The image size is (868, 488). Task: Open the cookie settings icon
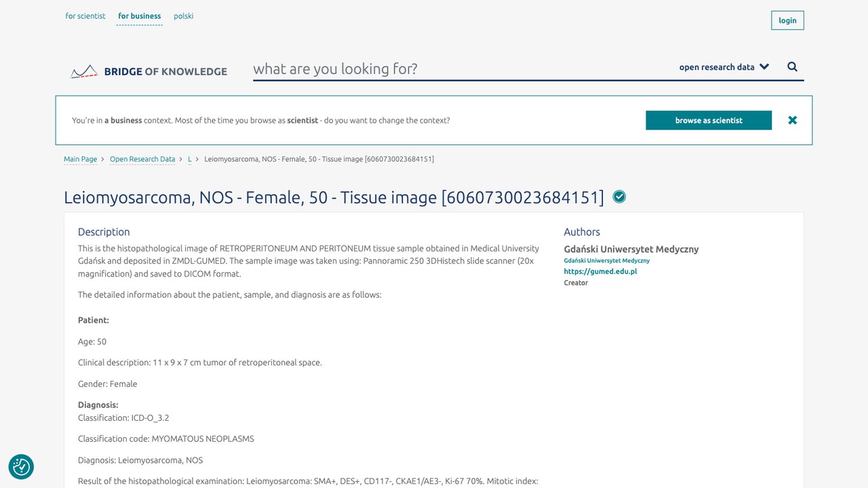click(21, 466)
